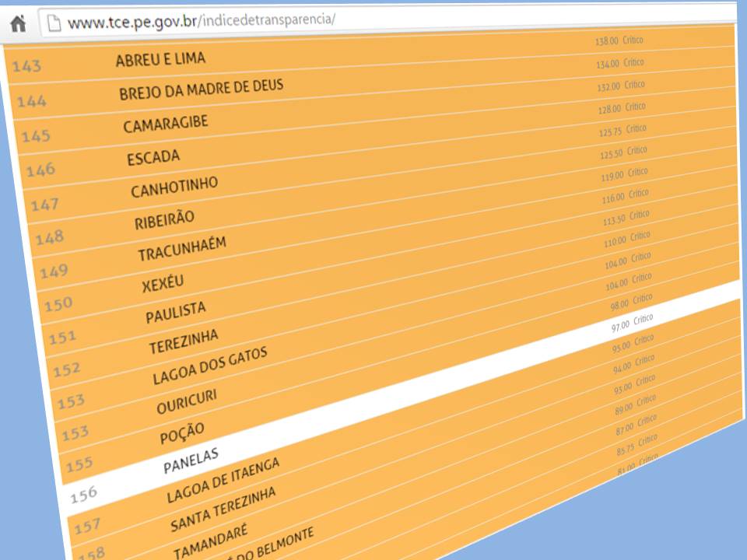This screenshot has width=747, height=560.
Task: Click TRACUNHAÉM municipality name
Action: click(182, 249)
